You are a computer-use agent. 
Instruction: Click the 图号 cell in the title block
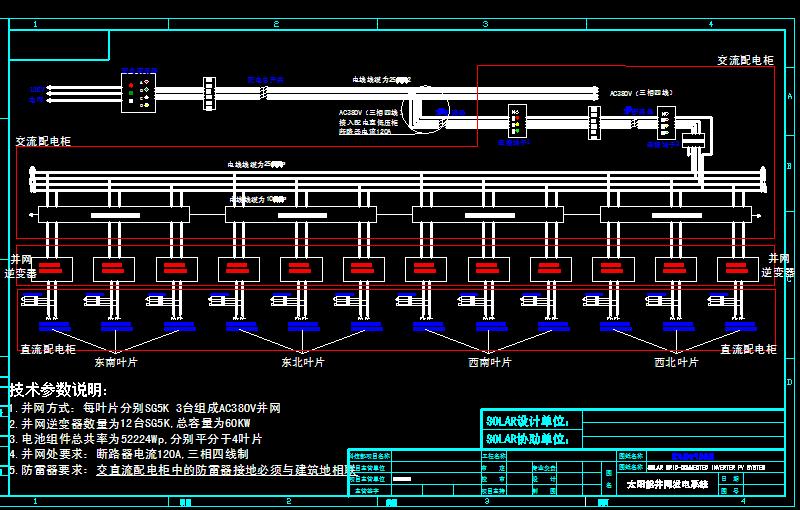(x=730, y=491)
